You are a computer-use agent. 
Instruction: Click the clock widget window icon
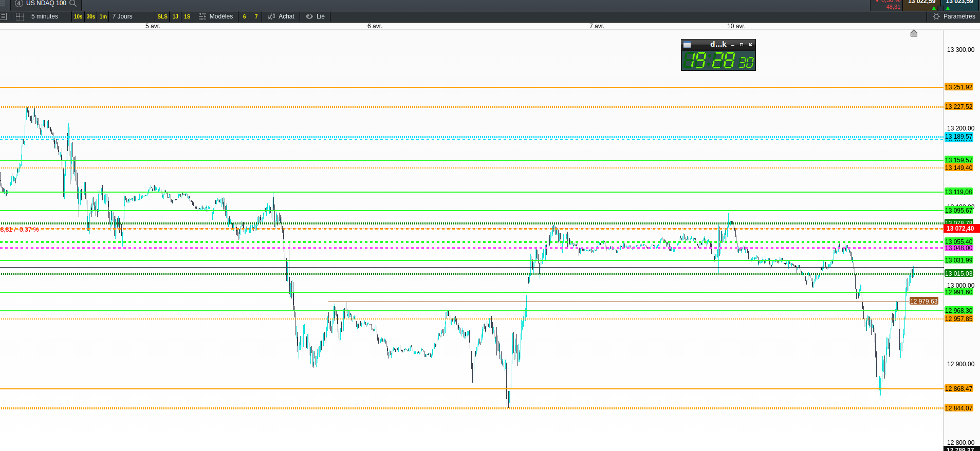pos(687,45)
